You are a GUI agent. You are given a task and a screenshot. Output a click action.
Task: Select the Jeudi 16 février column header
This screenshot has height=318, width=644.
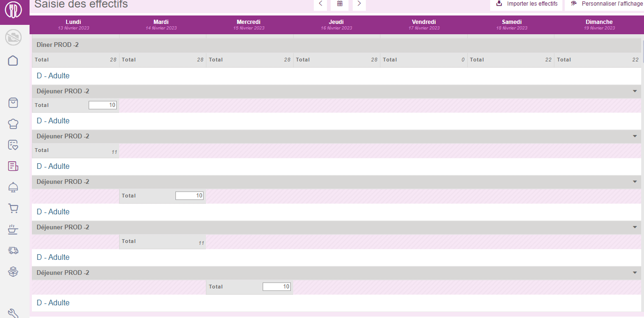click(336, 25)
